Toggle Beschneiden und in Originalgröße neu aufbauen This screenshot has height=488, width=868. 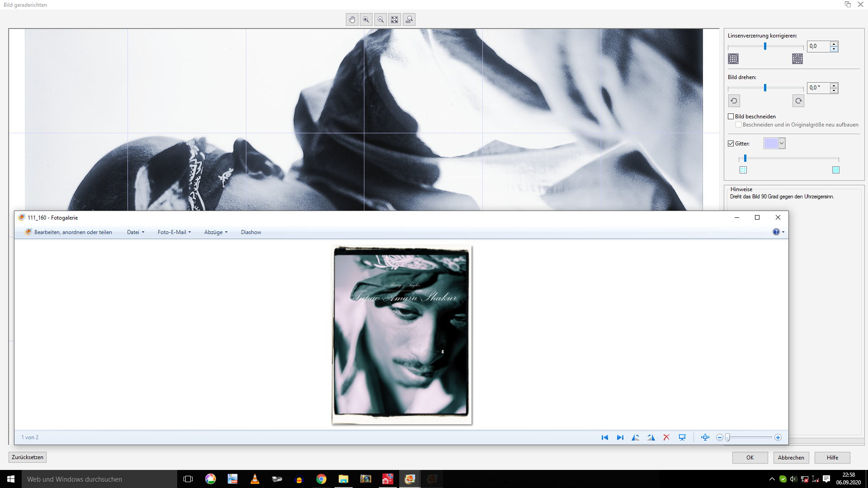pos(738,125)
